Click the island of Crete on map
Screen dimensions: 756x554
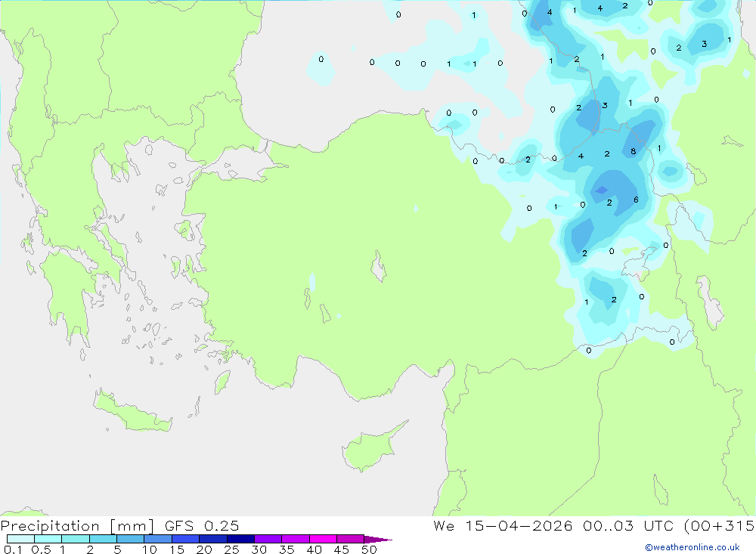(x=132, y=413)
